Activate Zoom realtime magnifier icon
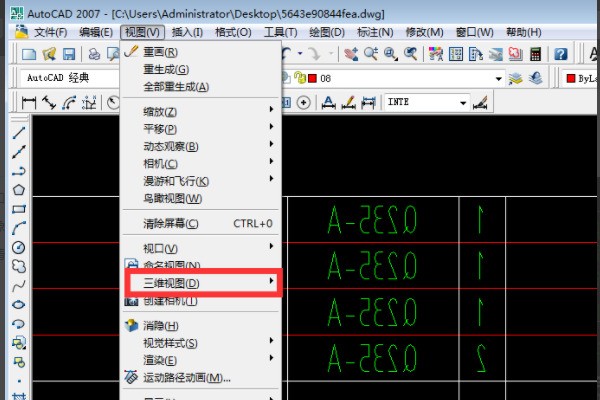This screenshot has width=600, height=400. pos(371,54)
